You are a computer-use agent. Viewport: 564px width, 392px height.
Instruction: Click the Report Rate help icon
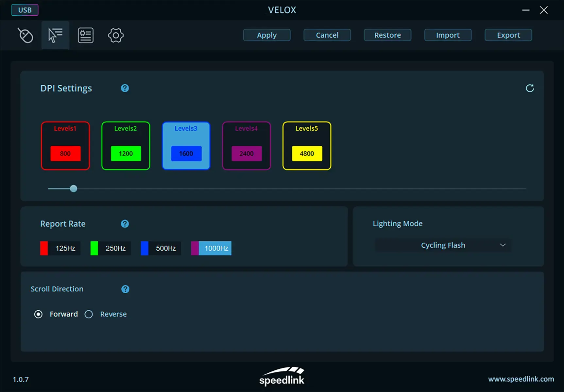[x=125, y=224]
